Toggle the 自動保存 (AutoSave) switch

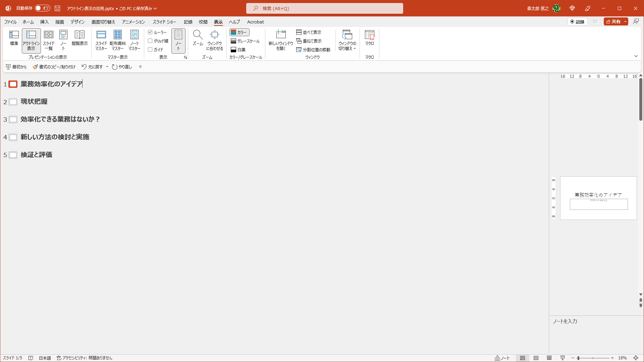[x=42, y=8]
